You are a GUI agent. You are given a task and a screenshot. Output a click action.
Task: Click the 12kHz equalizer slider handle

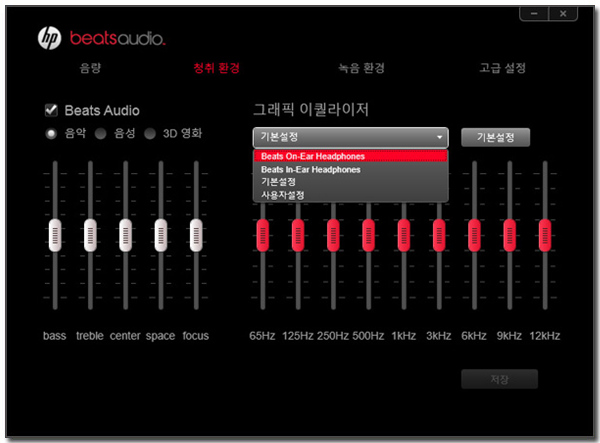click(545, 235)
